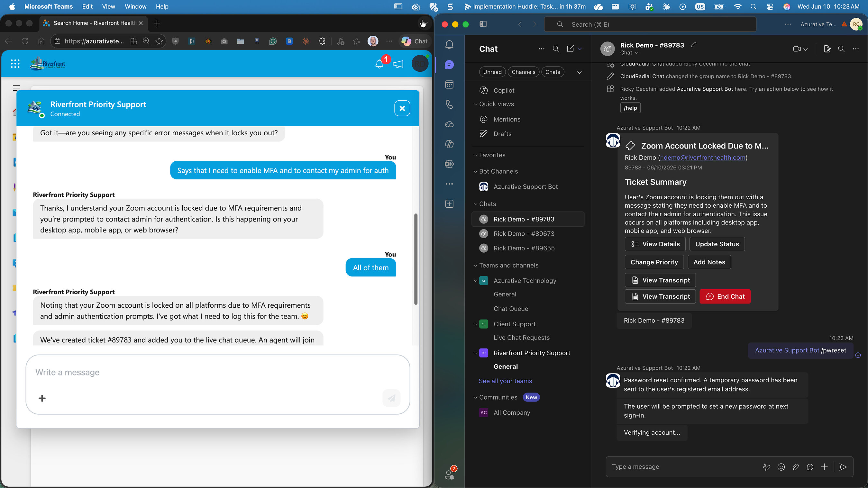This screenshot has width=868, height=488.
Task: Start a new chat with the compose icon
Action: click(x=570, y=49)
